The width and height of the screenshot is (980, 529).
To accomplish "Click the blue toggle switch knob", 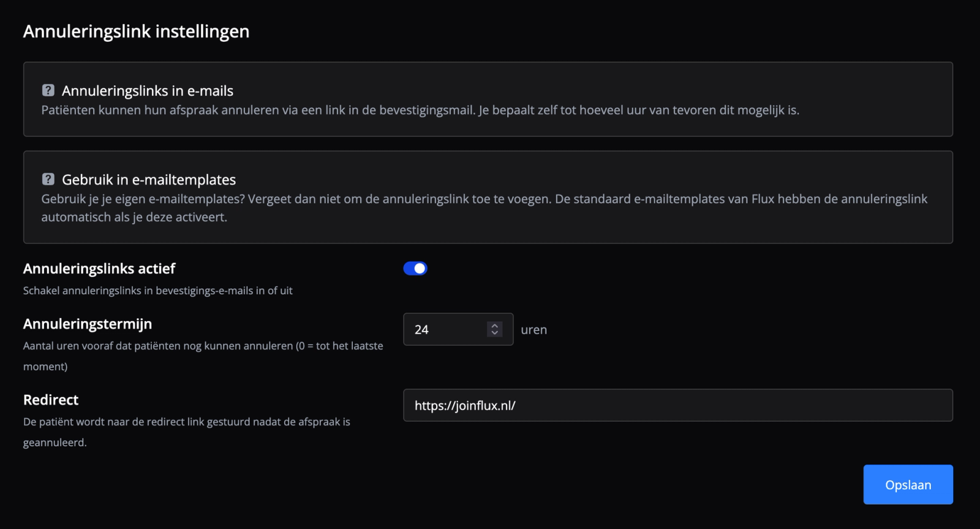I will click(x=421, y=268).
